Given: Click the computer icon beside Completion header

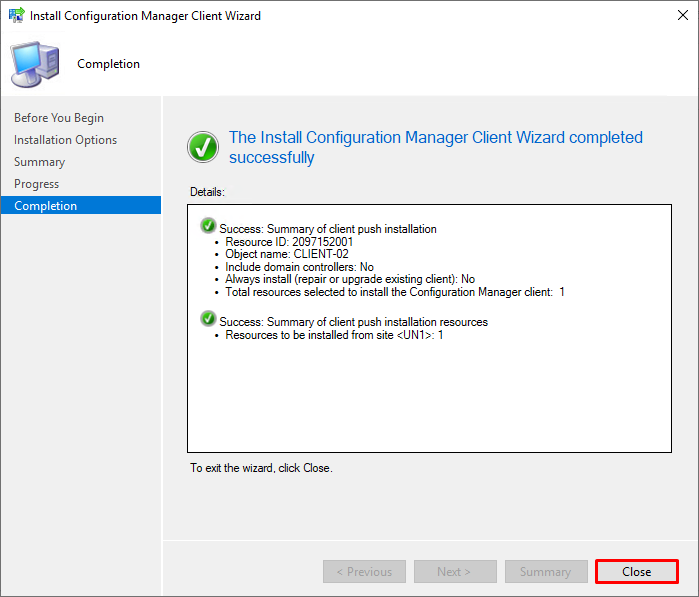Looking at the screenshot, I should tap(35, 64).
